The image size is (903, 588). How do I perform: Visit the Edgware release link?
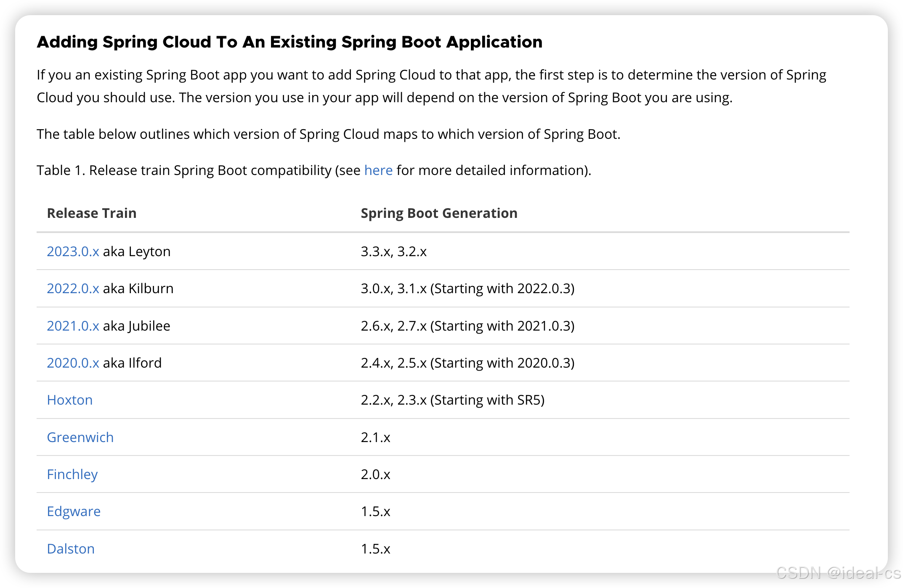click(74, 511)
